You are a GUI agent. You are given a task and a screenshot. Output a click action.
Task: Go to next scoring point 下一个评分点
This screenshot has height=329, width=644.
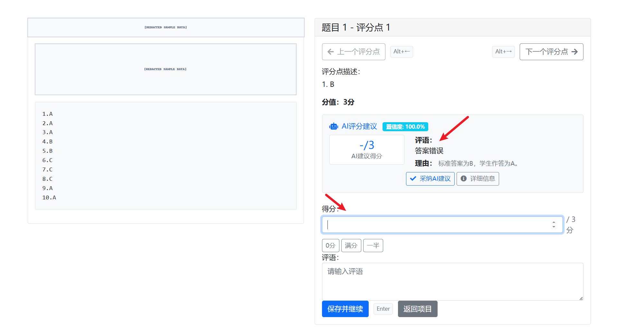[x=551, y=52]
